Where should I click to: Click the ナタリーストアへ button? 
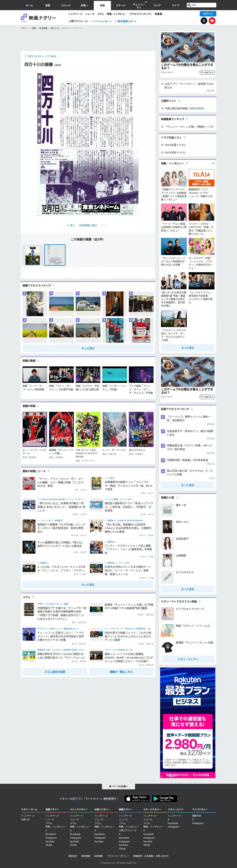pyautogui.click(x=188, y=659)
